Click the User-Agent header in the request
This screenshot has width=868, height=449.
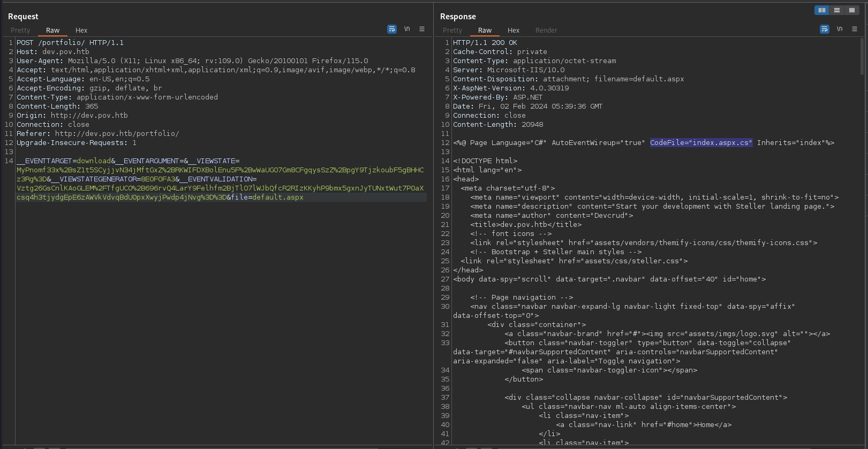192,61
